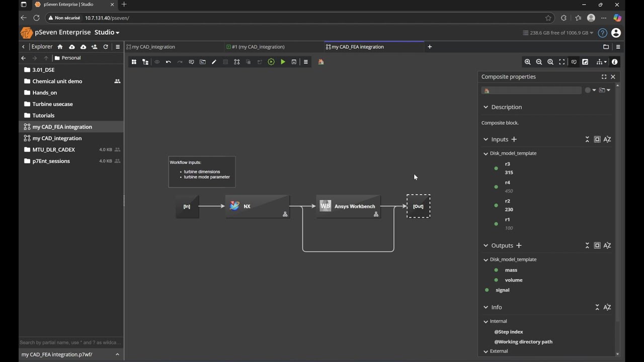Click the pencil edit icon in toolbar
Screen dimensions: 644x362
coord(214,62)
